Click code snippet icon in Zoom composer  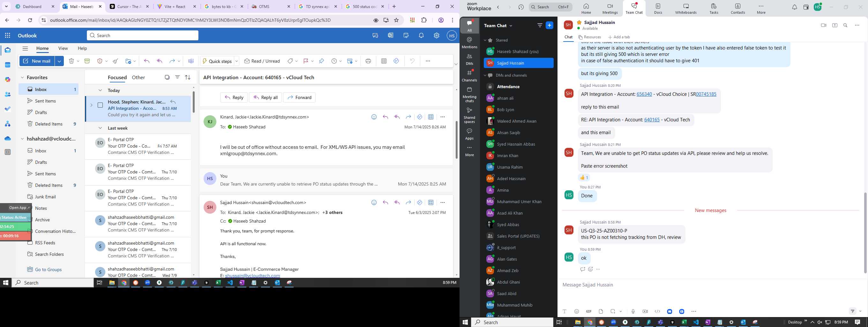(657, 311)
